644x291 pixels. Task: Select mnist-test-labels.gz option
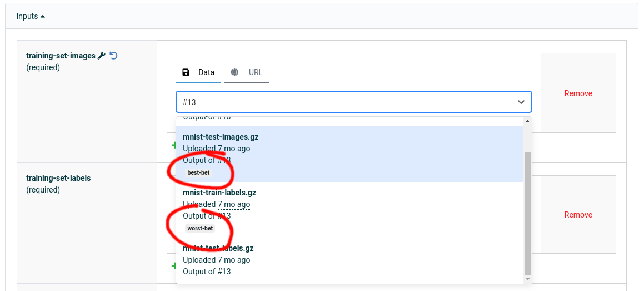[x=350, y=260]
